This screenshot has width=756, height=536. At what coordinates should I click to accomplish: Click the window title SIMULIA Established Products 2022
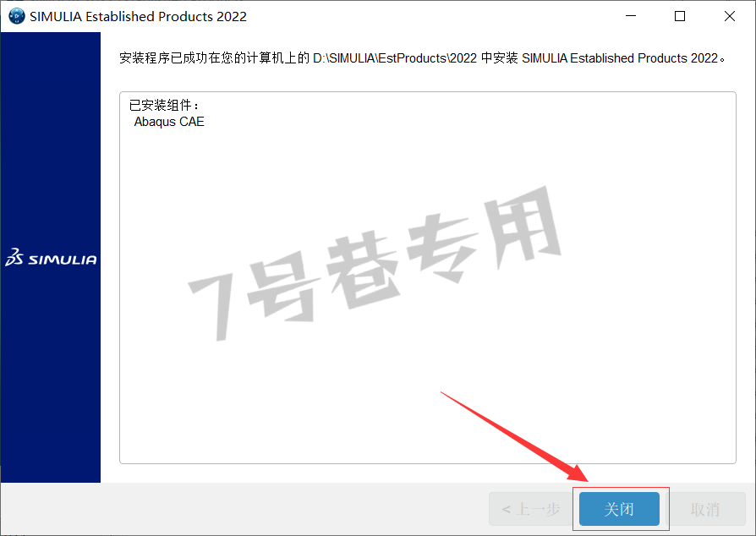pos(138,16)
